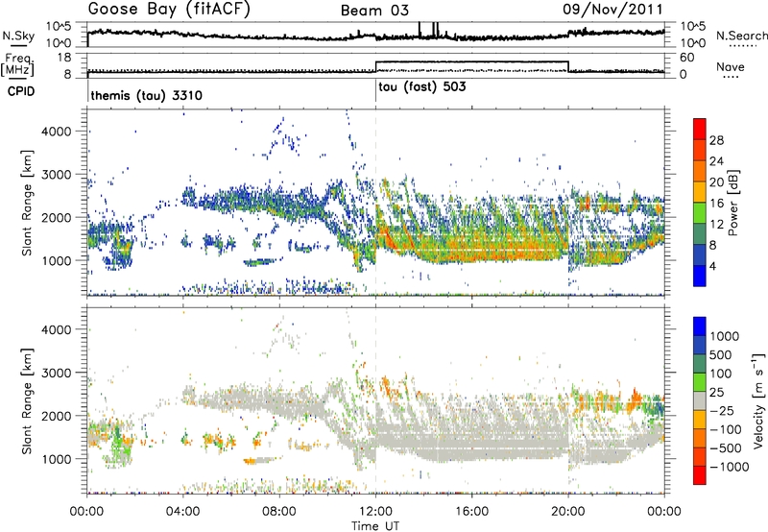Click the "-1000" label on the velocity colorbar

(730, 467)
